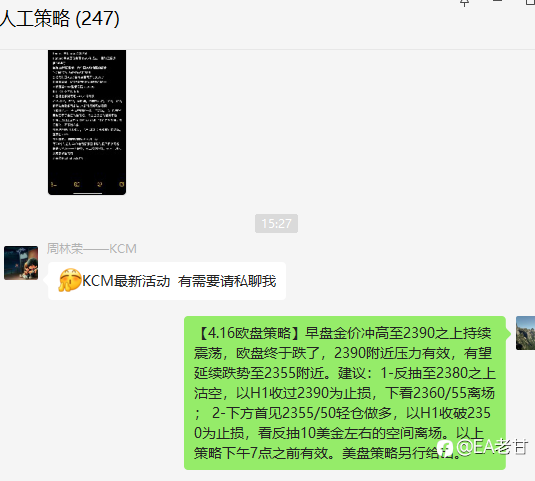
Task: Click the praying emoji in KCM message
Action: point(70,280)
